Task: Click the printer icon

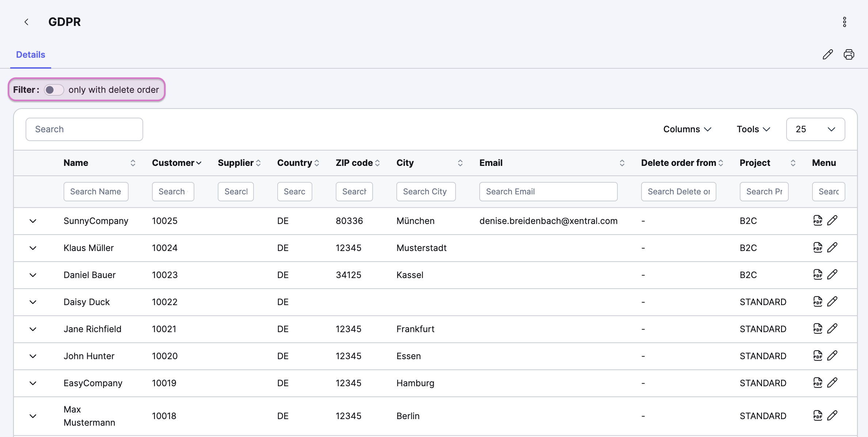Action: 849,54
